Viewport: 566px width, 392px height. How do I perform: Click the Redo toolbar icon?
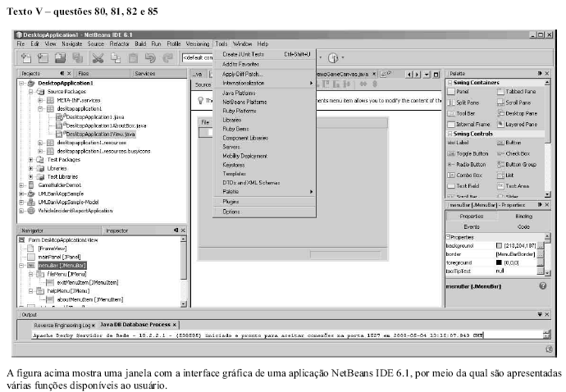[168, 57]
